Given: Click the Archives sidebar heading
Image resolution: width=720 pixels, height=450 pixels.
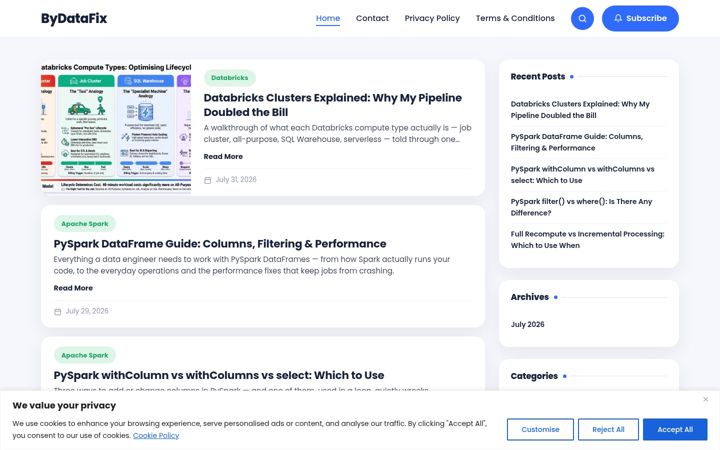Looking at the screenshot, I should (529, 297).
